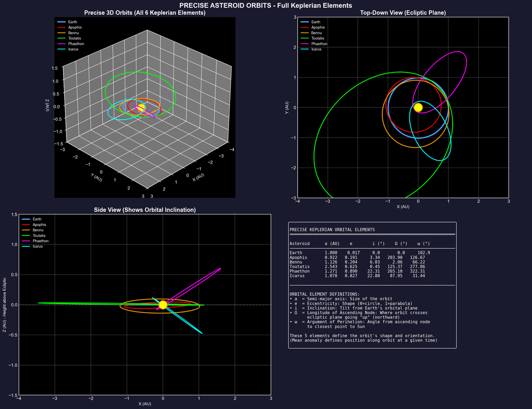Click 'Precise 3D Orbits' subplot title
532x409 pixels.
(x=145, y=13)
